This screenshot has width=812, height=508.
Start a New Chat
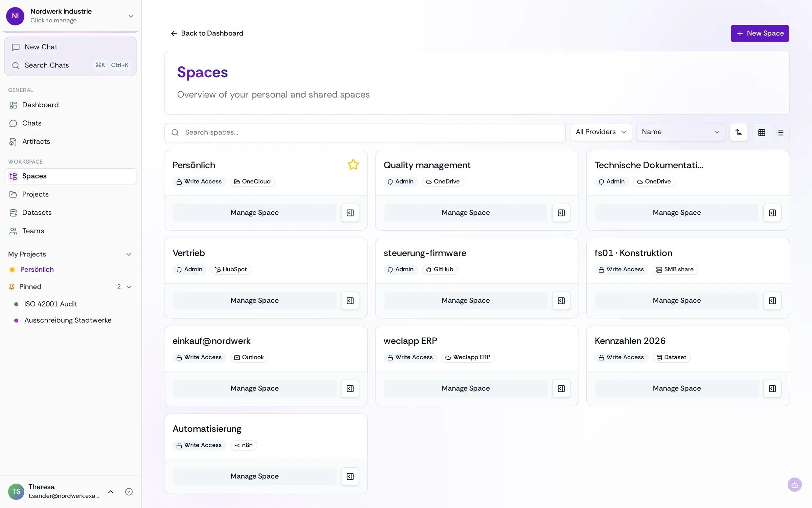click(x=70, y=47)
